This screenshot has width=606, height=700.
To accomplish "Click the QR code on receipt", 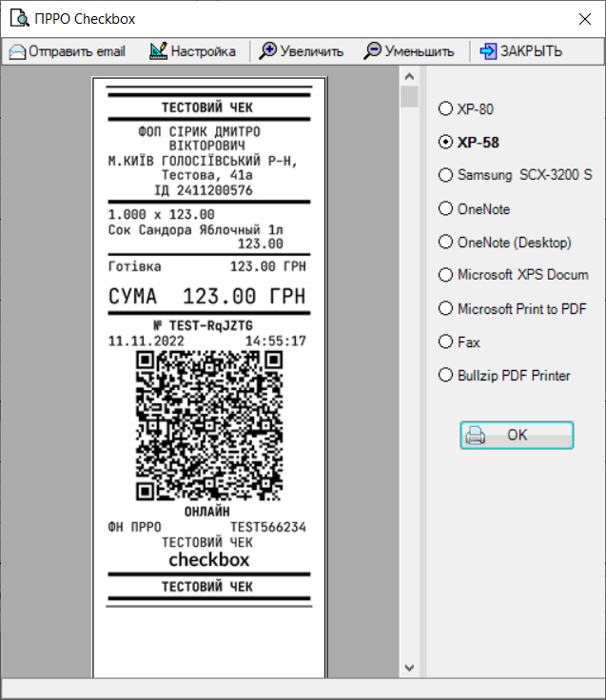I will click(209, 426).
